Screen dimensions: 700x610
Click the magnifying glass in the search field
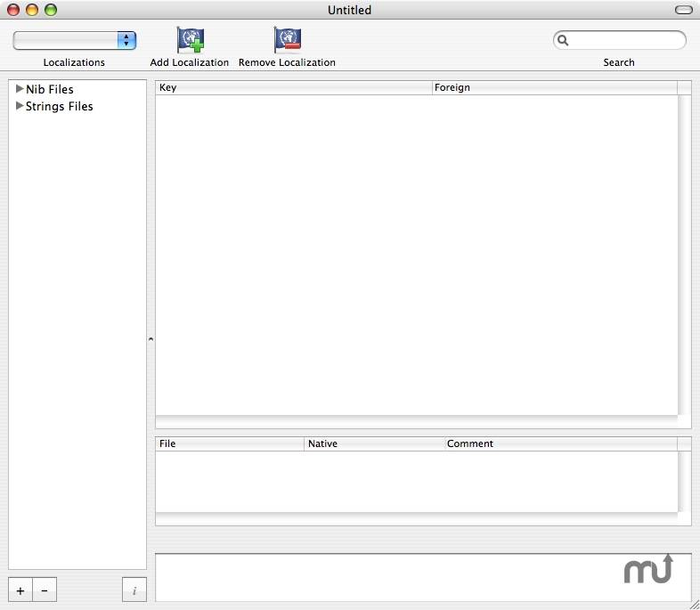(x=563, y=40)
